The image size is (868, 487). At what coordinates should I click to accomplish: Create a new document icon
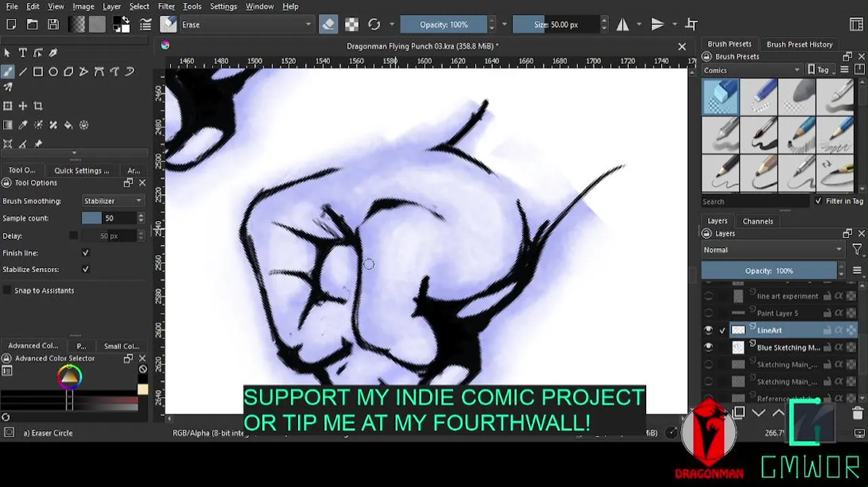pyautogui.click(x=11, y=24)
